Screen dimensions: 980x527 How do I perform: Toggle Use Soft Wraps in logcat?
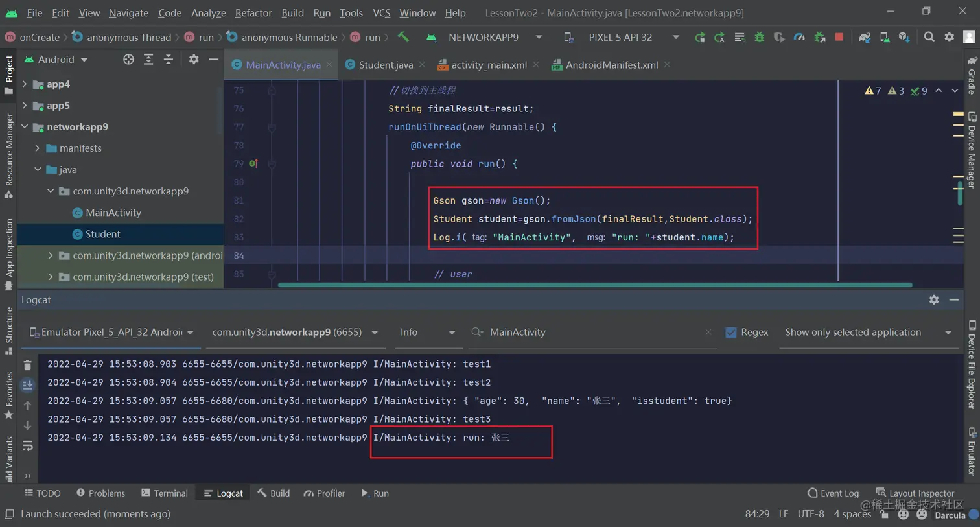[27, 446]
